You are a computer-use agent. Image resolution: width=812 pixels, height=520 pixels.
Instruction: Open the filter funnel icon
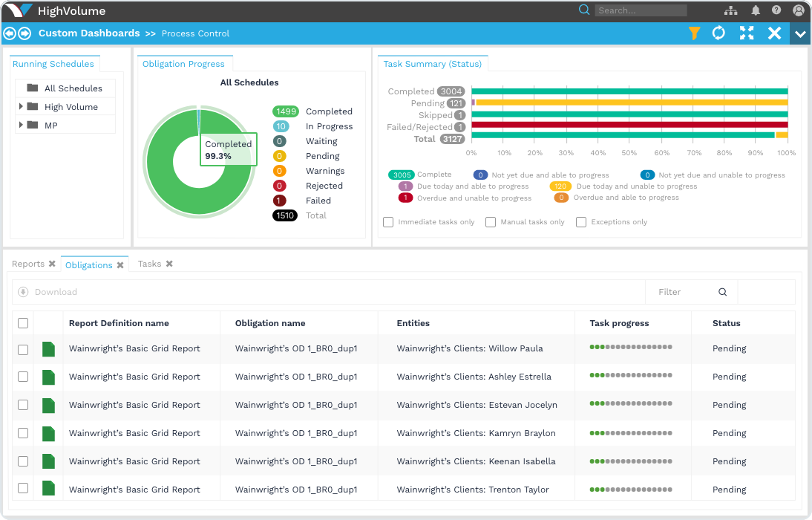(x=695, y=33)
